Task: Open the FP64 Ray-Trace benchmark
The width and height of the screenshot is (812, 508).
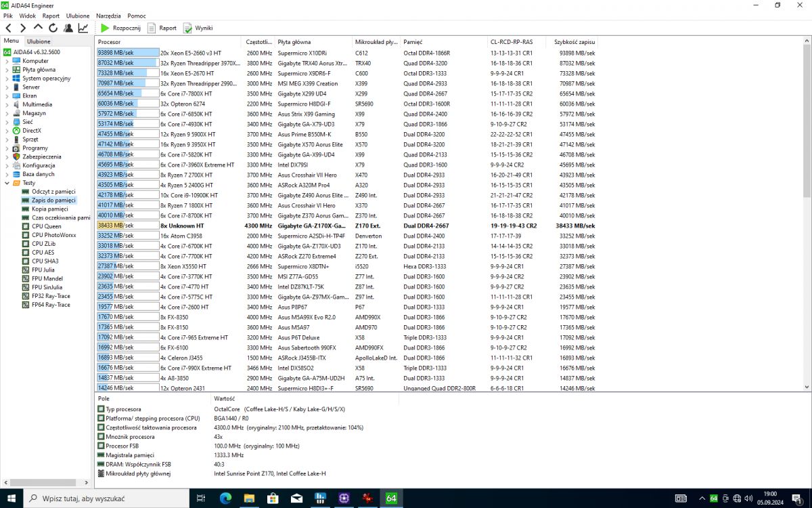Action: pos(46,305)
